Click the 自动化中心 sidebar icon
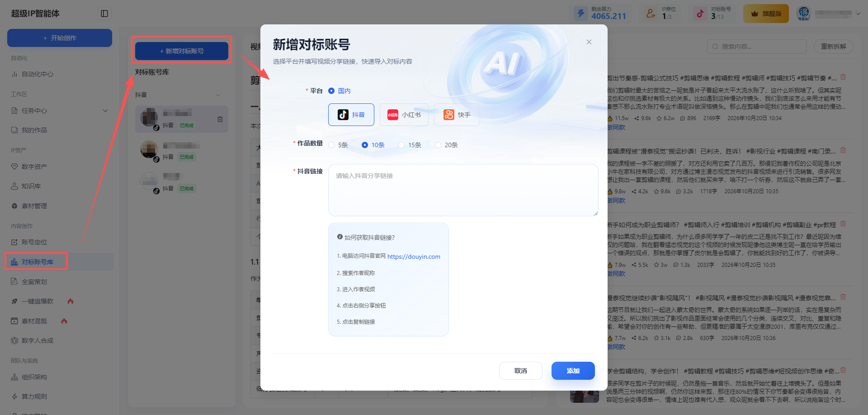This screenshot has width=868, height=415. 14,74
